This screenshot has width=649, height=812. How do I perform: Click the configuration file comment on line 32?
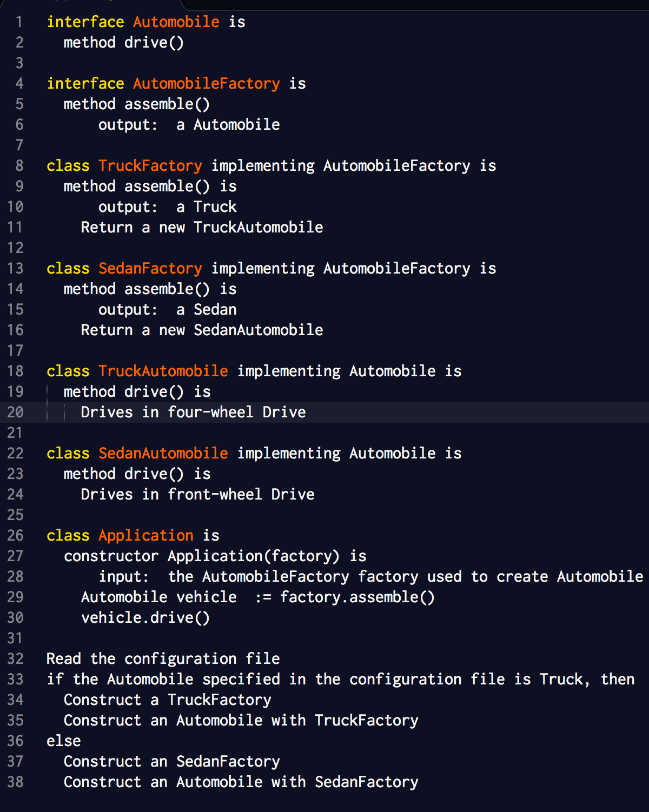tap(163, 658)
